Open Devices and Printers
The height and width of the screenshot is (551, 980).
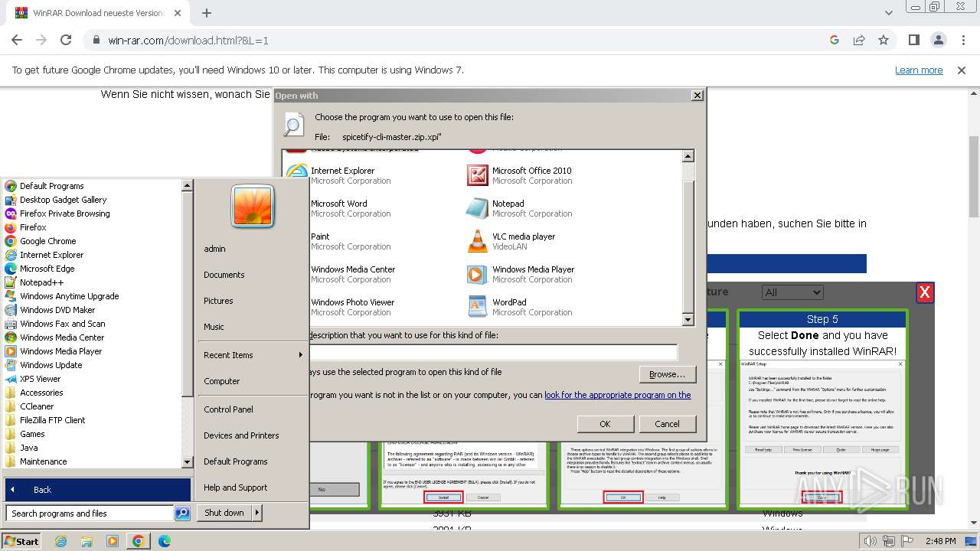coord(241,435)
